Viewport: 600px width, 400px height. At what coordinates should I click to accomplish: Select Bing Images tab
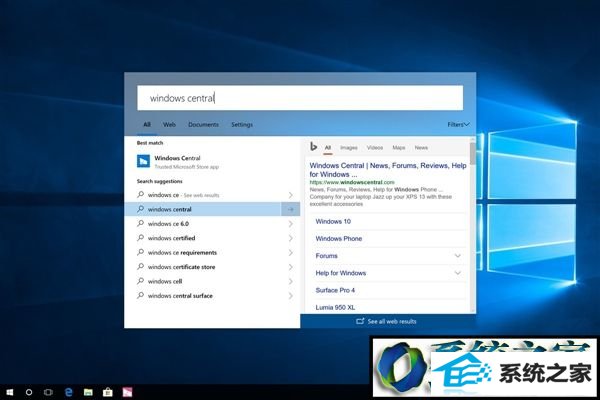[349, 147]
